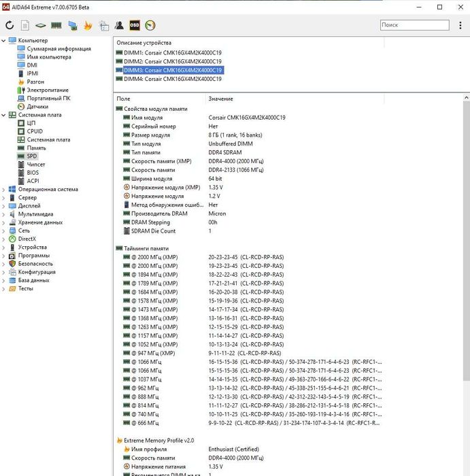Open the OSD panel toolbar icon
Screen dimensions: 470x476
(x=135, y=25)
